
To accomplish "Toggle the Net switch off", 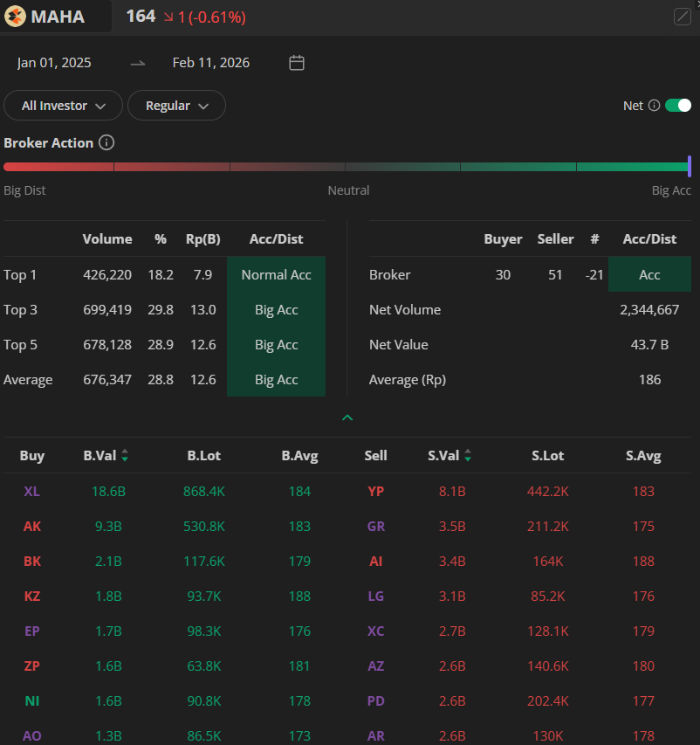I will pos(677,106).
